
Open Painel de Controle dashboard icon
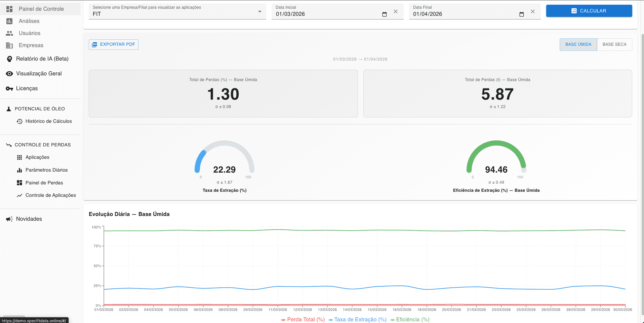[x=9, y=9]
